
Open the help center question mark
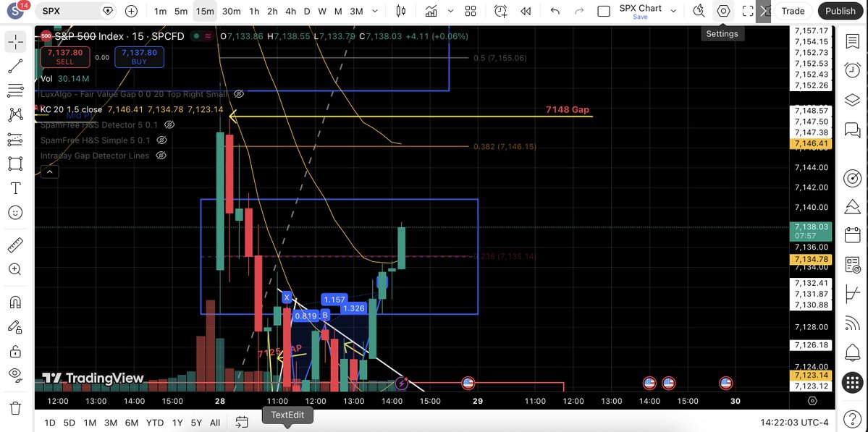852,418
